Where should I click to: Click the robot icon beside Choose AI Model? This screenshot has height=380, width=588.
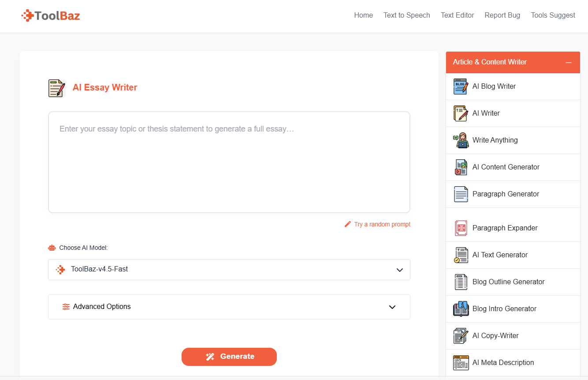click(x=52, y=248)
